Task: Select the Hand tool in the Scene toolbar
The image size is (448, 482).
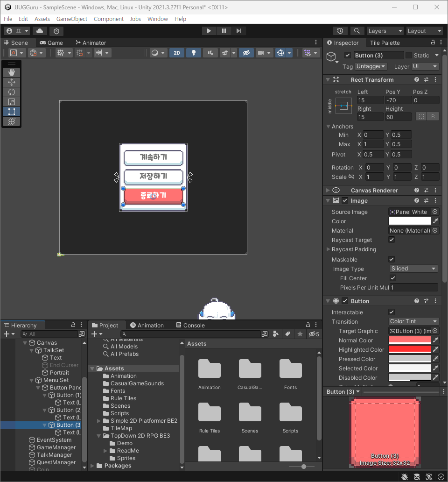Action: point(11,72)
